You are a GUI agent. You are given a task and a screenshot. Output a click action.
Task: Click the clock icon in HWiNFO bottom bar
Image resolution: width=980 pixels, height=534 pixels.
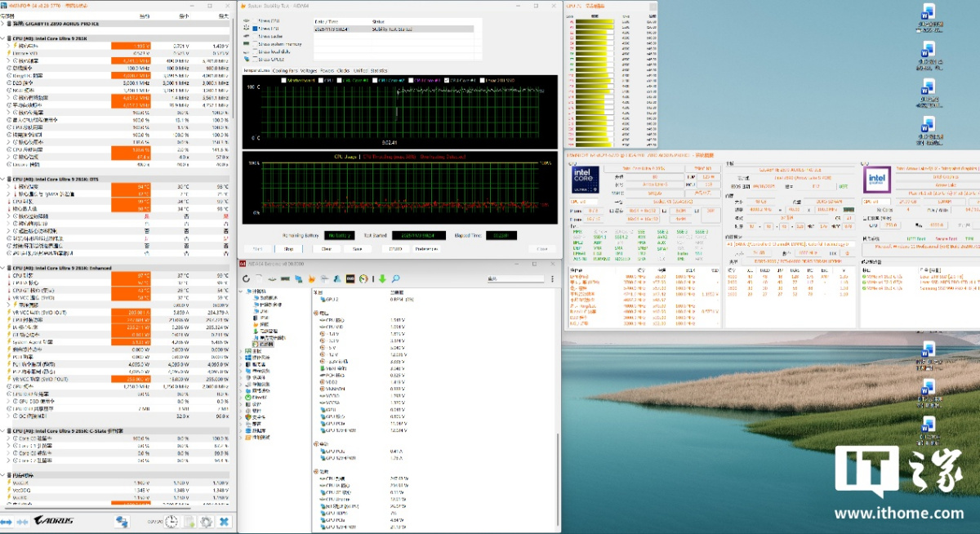click(x=172, y=522)
